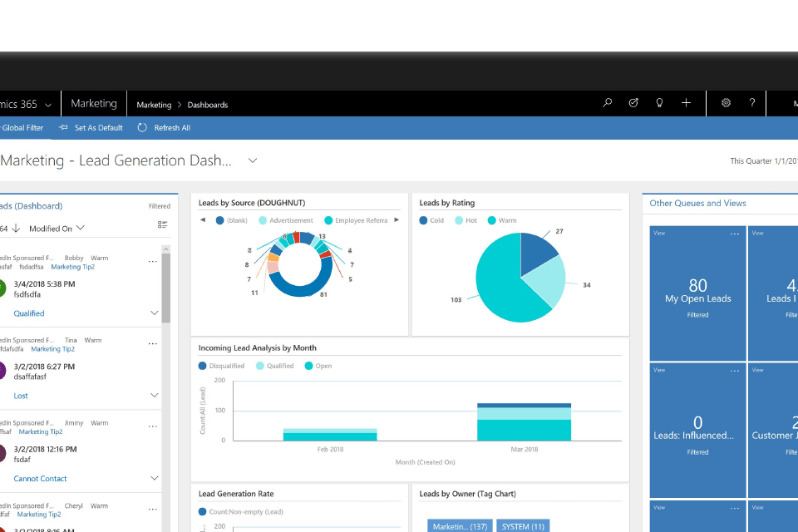
Task: Click the Marketing app name
Action: tap(94, 103)
